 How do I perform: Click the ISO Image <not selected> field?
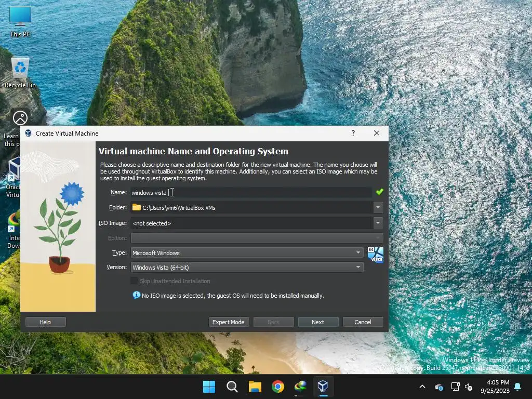[251, 223]
